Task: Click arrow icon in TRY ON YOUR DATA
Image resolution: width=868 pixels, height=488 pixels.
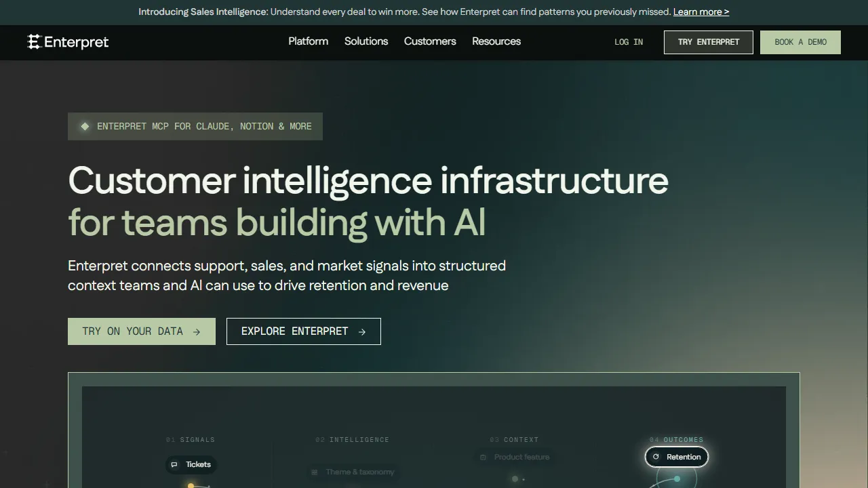Action: (197, 331)
